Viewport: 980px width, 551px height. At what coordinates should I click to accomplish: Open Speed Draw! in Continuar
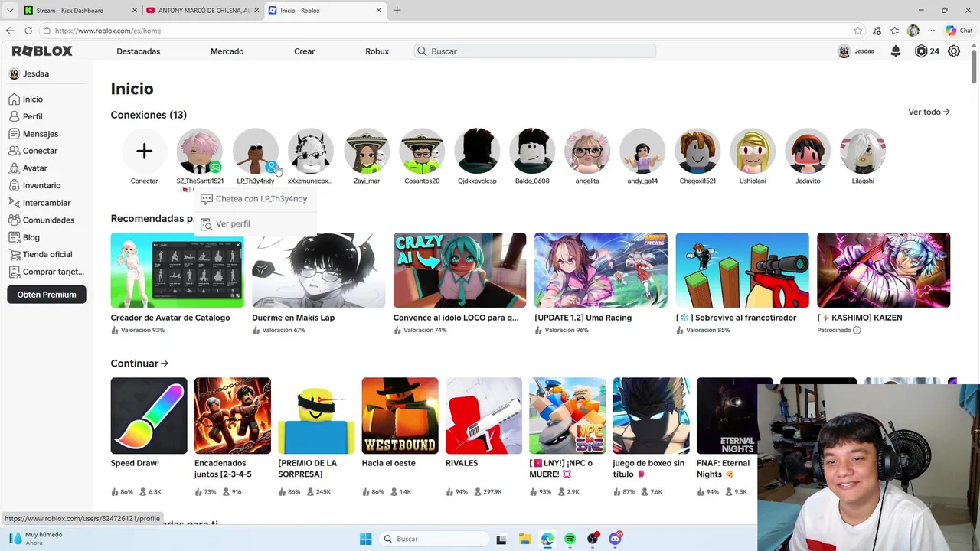click(x=149, y=416)
